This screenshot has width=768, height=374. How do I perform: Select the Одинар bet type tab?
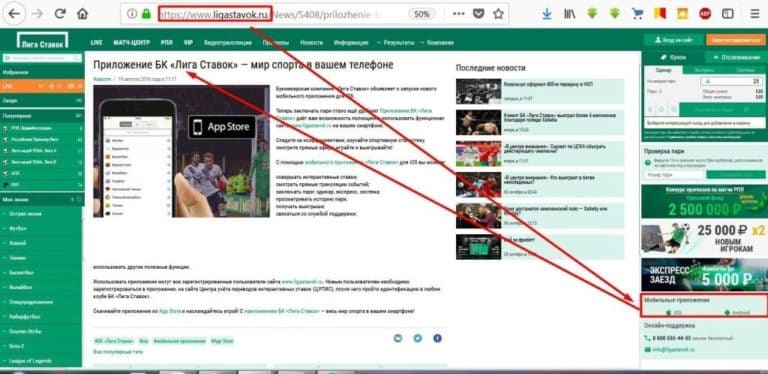[x=663, y=70]
